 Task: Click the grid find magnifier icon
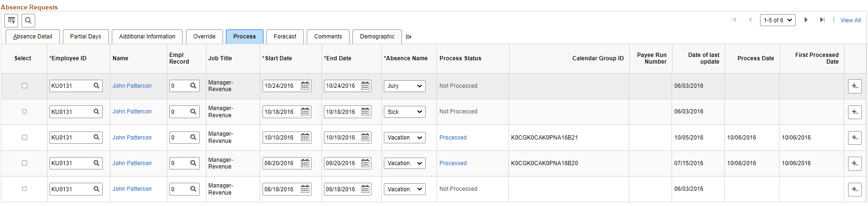click(x=28, y=20)
